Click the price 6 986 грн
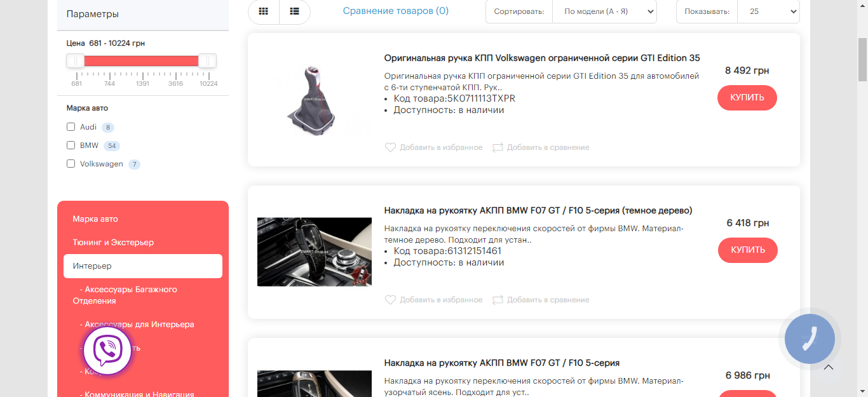Screen dimensions: 868x397 (748, 375)
